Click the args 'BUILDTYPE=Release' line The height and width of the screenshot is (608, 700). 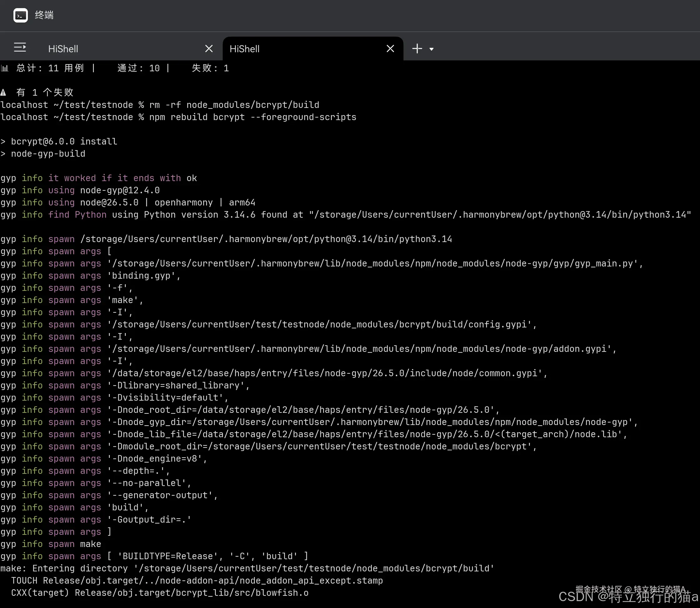[x=155, y=556]
